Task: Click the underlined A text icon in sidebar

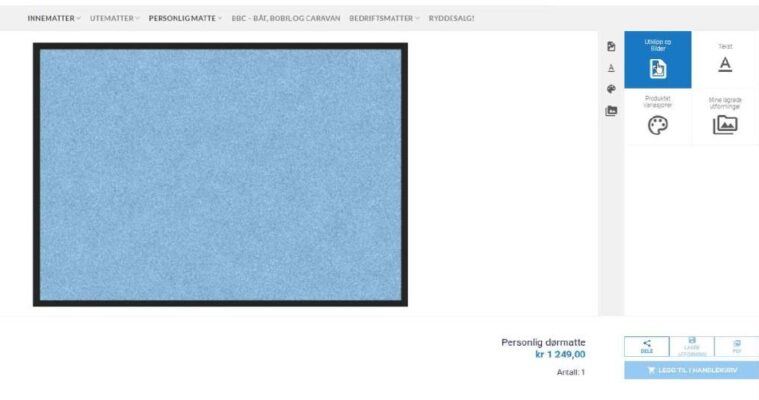Action: pyautogui.click(x=611, y=68)
